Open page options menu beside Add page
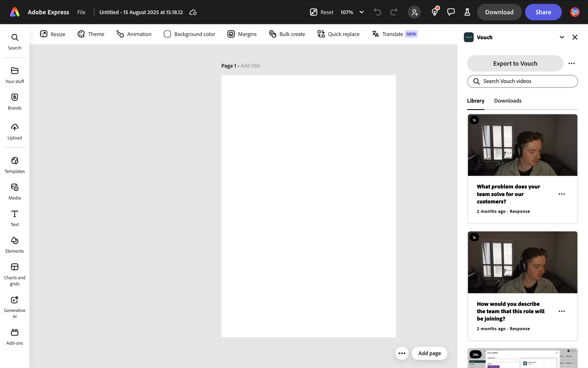The height and width of the screenshot is (368, 588). [x=402, y=353]
